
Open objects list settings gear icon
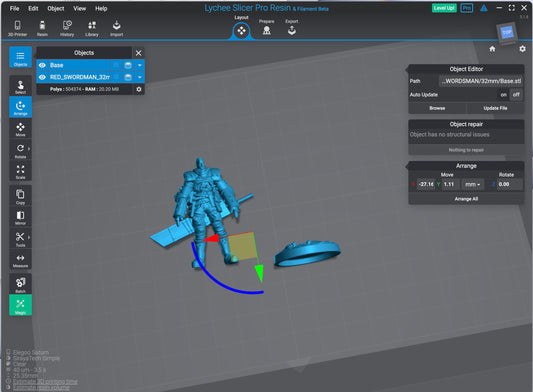[x=139, y=89]
